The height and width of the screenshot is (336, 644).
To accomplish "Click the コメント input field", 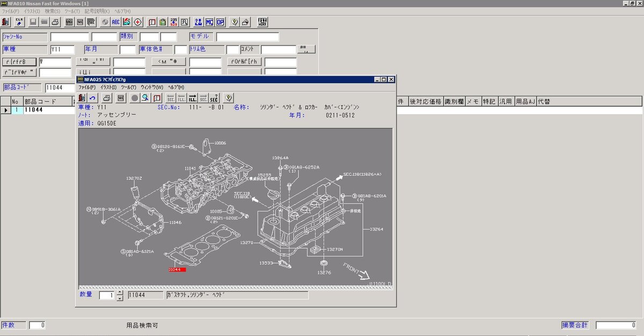I will click(x=279, y=49).
